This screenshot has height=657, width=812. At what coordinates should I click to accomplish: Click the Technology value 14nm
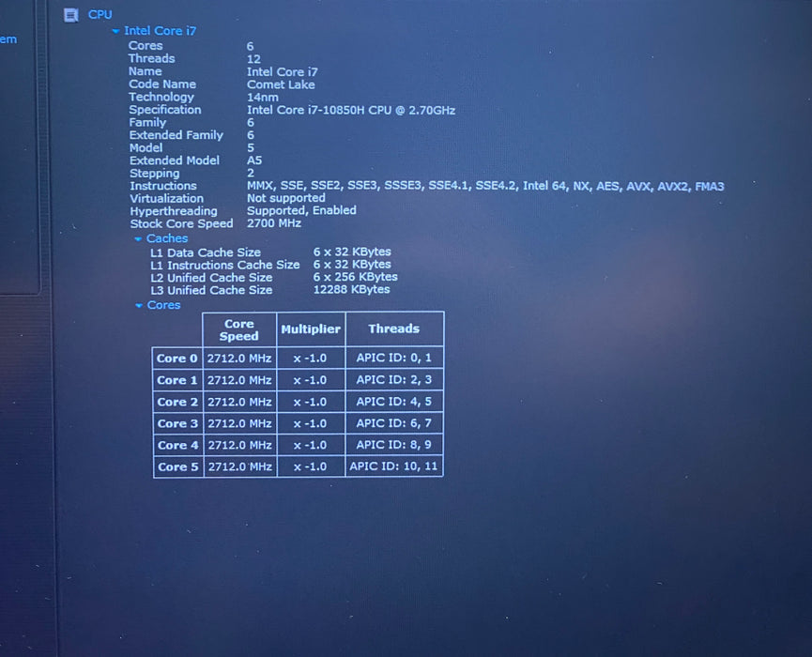click(x=263, y=98)
